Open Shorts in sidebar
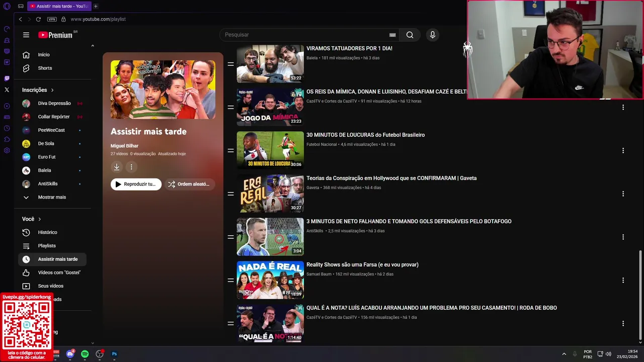This screenshot has width=644, height=362. [x=52, y=68]
